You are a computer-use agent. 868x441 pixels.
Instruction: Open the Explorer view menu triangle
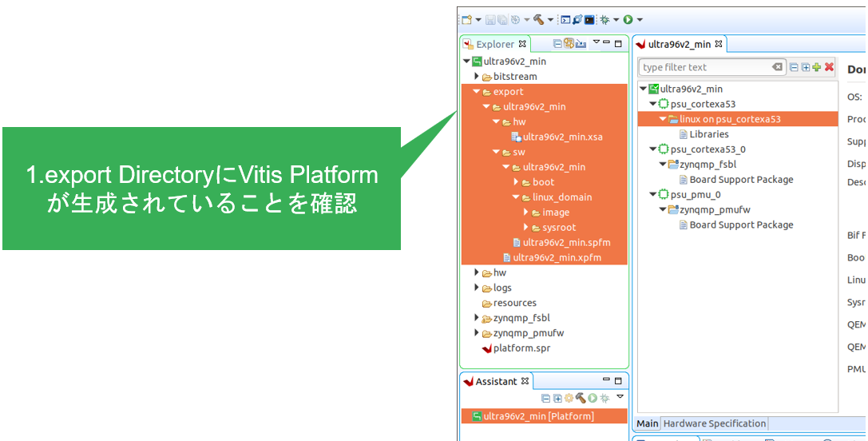pos(597,42)
